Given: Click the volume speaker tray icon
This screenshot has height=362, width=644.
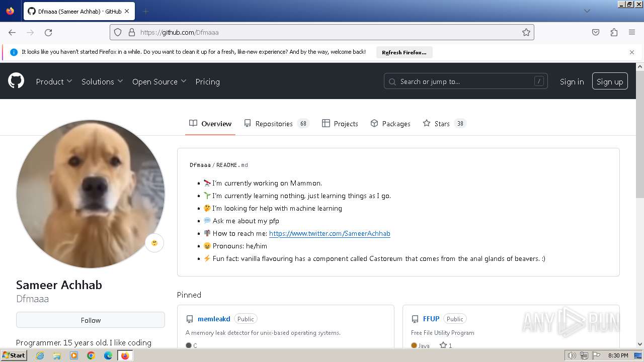Looking at the screenshot, I should 572,355.
